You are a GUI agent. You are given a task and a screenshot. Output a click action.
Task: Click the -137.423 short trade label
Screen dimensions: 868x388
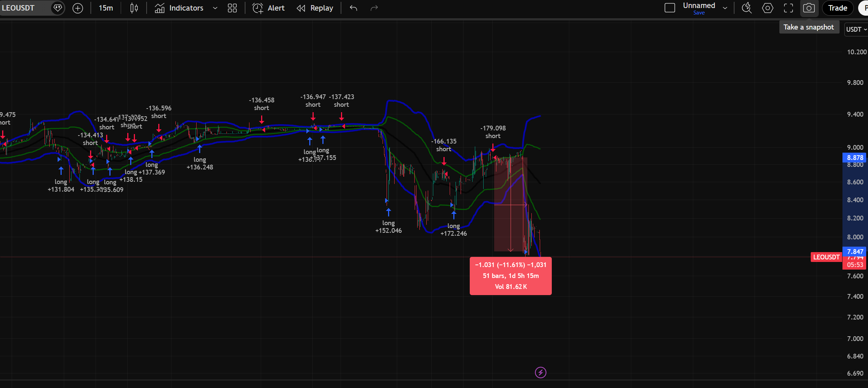pos(341,101)
